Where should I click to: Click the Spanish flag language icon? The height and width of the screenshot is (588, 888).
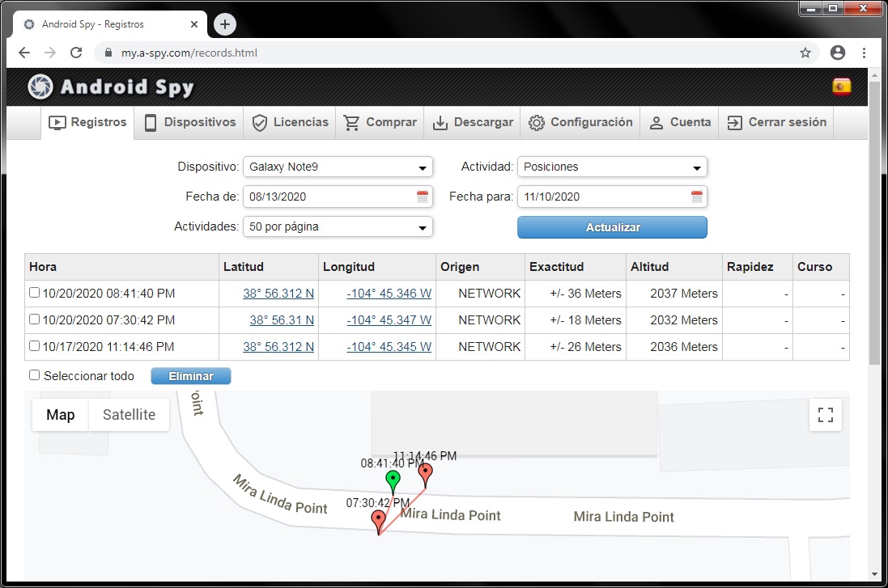(x=842, y=87)
